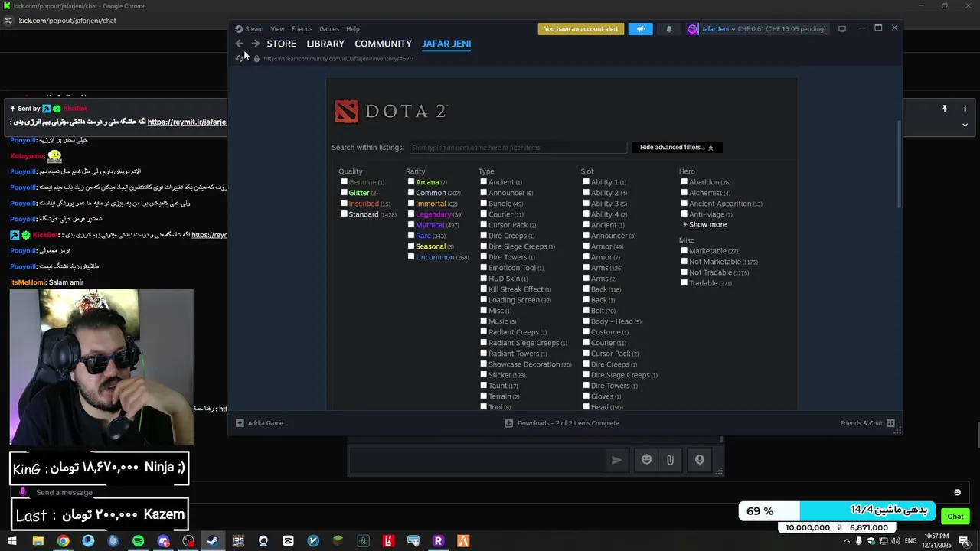980x551 pixels.
Task: Focus the Send a message chat input
Action: click(x=490, y=492)
